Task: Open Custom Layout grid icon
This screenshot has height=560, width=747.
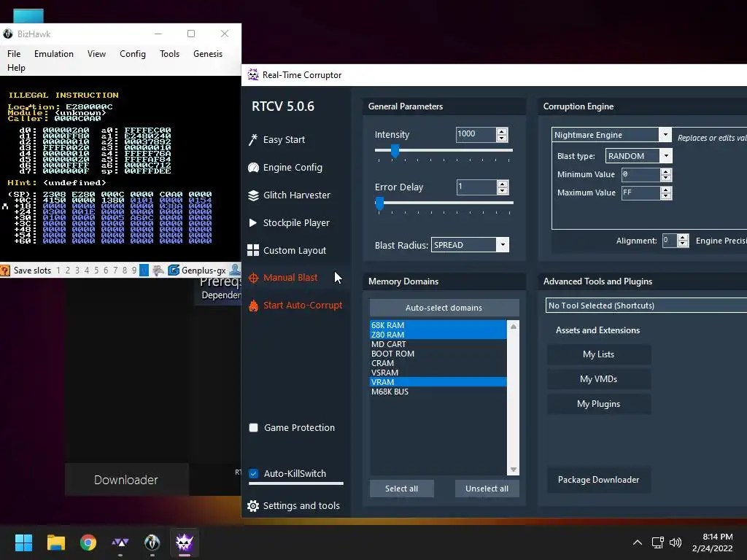Action: click(x=253, y=251)
